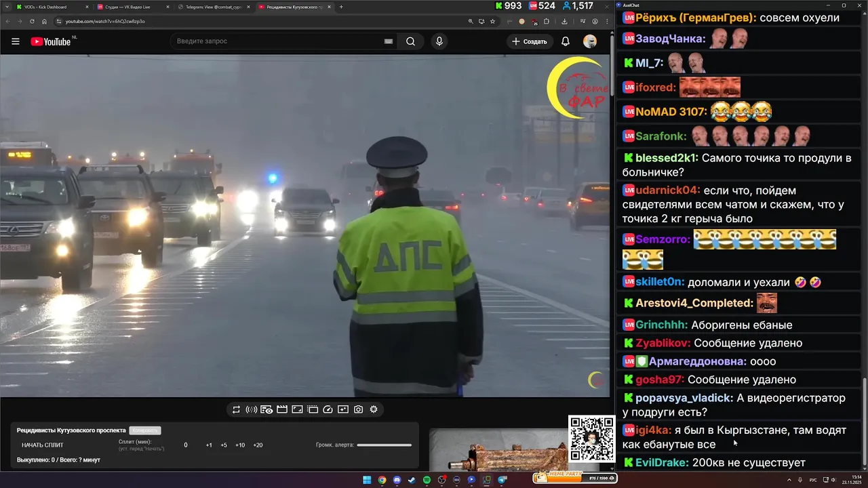Click username skillet0n in chat

(x=660, y=282)
